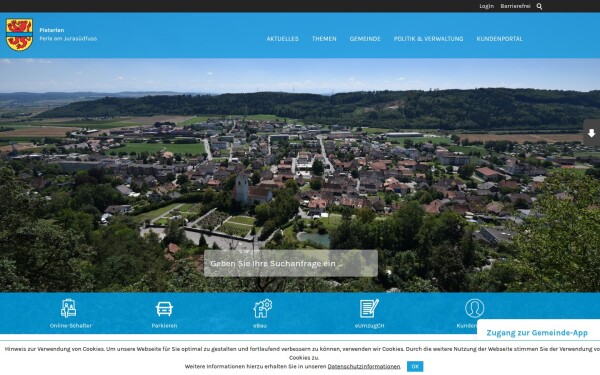Click the eUmzugCH document icon
The image size is (600, 375).
[x=369, y=308]
